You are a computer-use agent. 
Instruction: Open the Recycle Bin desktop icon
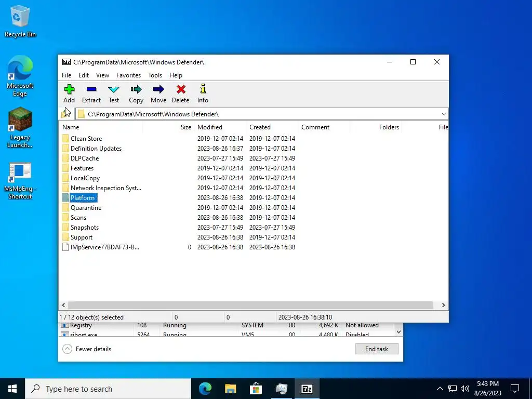coord(20,22)
